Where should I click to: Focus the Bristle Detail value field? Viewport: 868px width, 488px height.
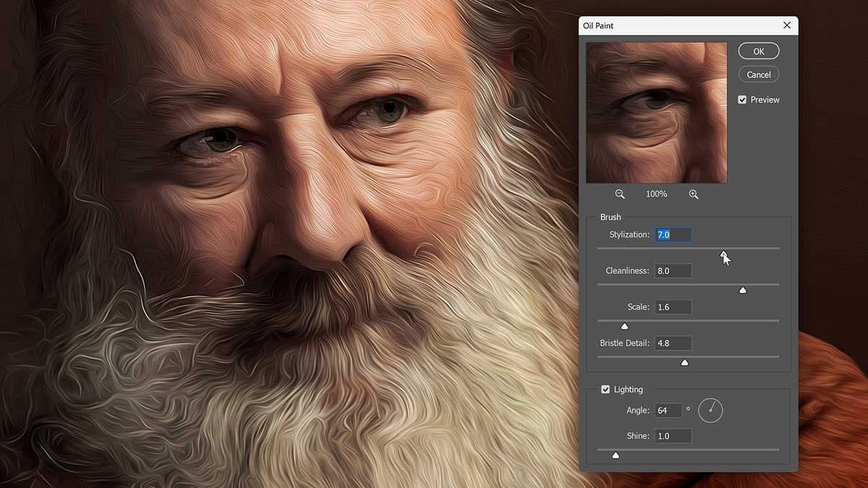673,343
